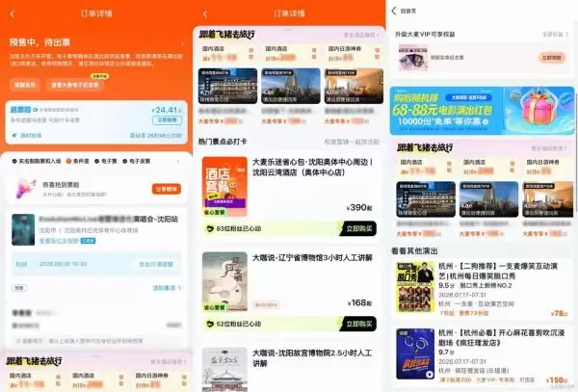Open the second hotel photo rated 4.8 on middle screen
Screen dimensions: 578x392
pyautogui.click(x=291, y=86)
